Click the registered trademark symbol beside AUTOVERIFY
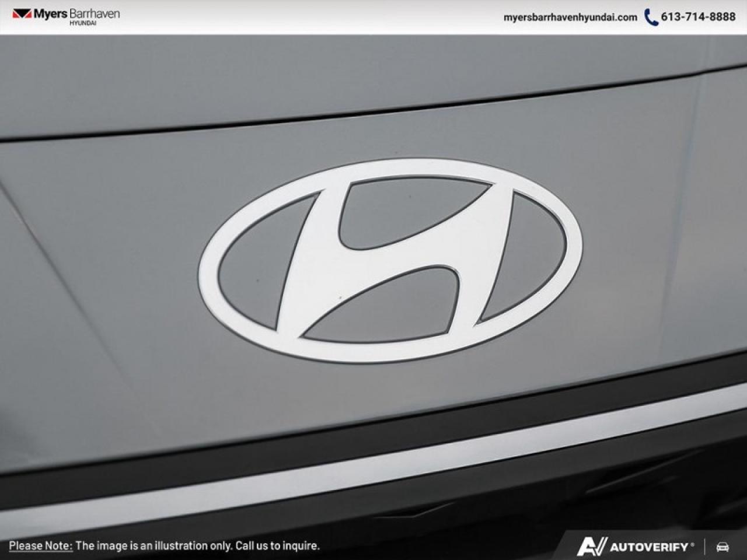 (693, 545)
